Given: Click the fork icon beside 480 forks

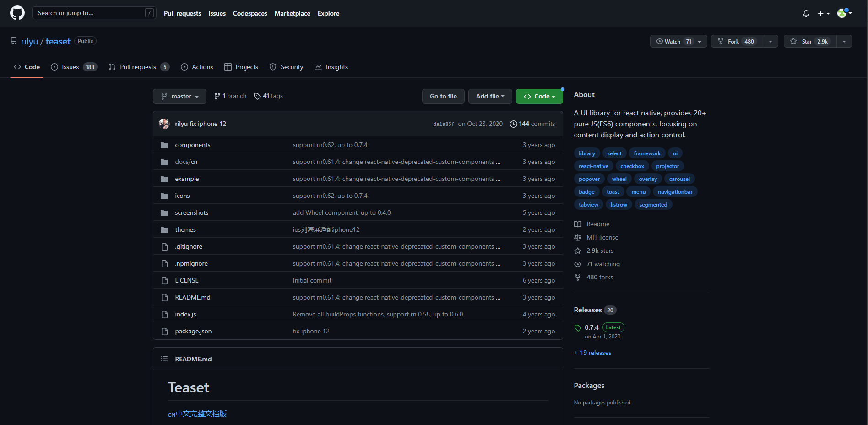Looking at the screenshot, I should point(578,278).
